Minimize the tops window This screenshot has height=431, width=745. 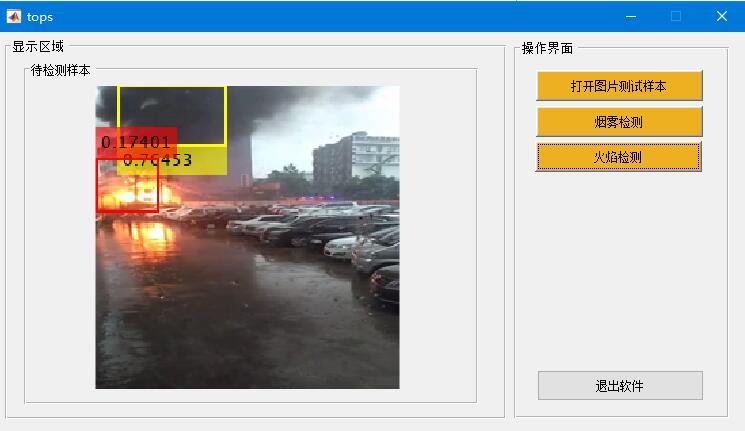pos(631,17)
